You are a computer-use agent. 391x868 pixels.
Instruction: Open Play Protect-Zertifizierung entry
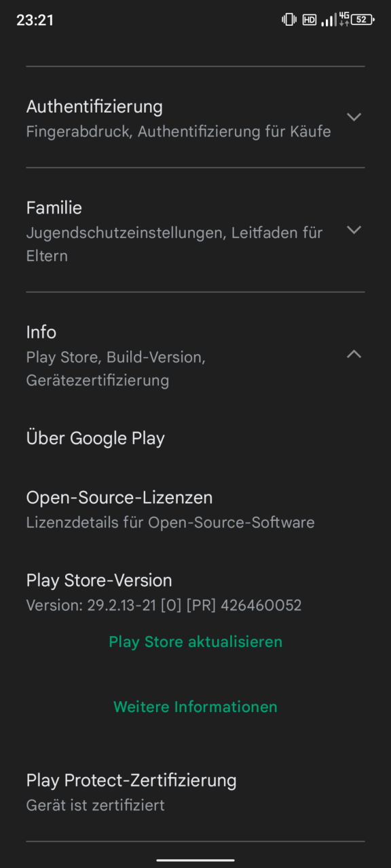tap(195, 792)
